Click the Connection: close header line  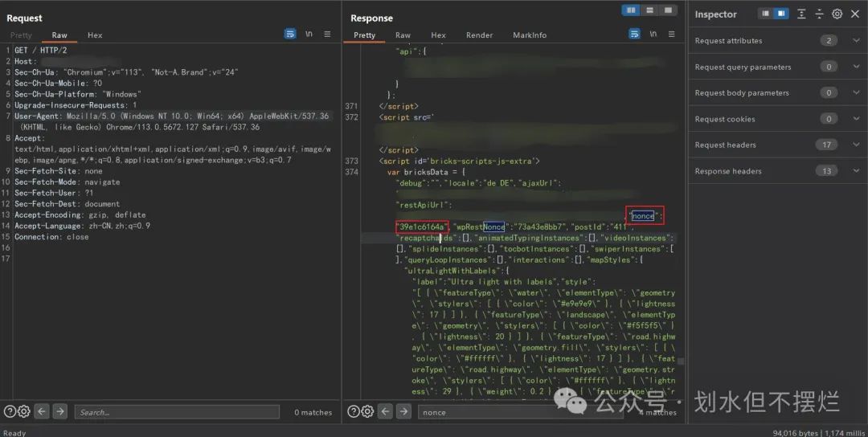(x=51, y=237)
